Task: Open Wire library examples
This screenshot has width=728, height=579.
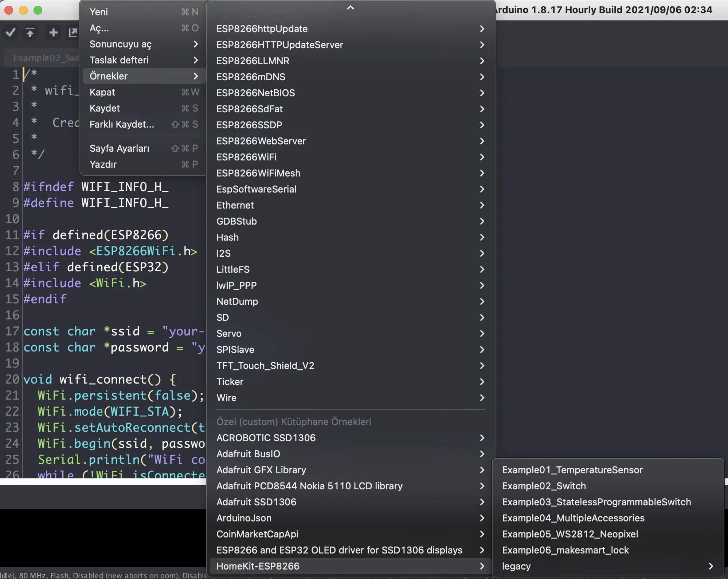Action: pyautogui.click(x=351, y=398)
